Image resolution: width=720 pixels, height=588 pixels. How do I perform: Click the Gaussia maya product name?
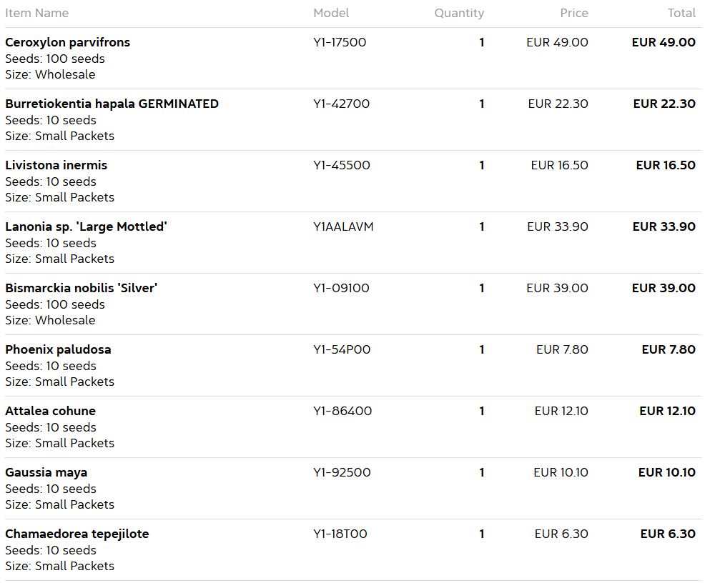point(46,472)
